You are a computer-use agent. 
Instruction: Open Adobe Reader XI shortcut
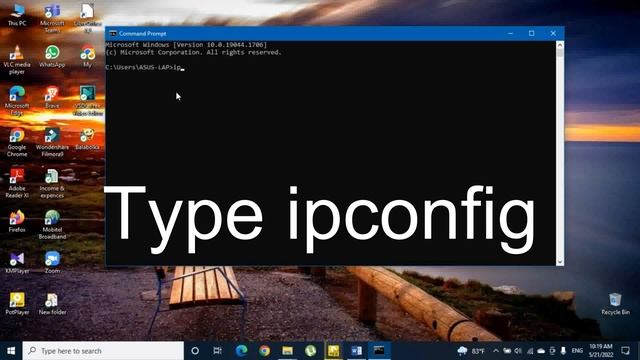17,183
